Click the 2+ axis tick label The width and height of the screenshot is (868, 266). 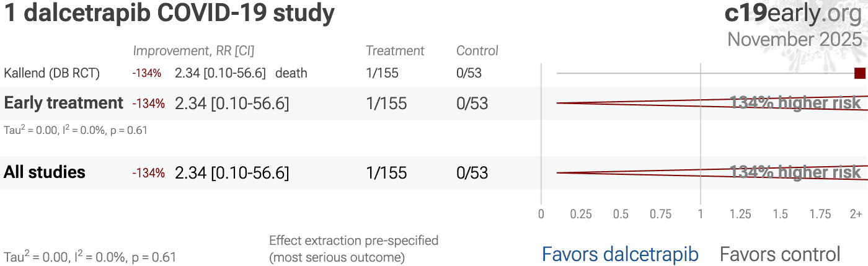856,215
